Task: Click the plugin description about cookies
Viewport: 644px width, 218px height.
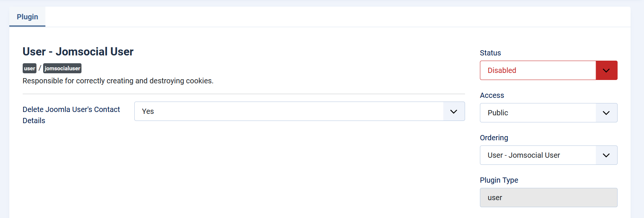Action: (x=118, y=81)
